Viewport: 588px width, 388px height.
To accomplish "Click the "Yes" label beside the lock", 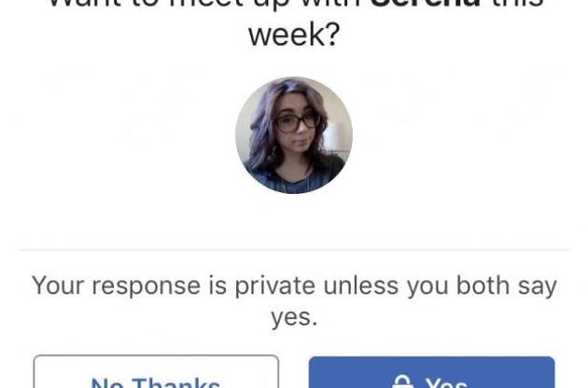I will coord(446,382).
